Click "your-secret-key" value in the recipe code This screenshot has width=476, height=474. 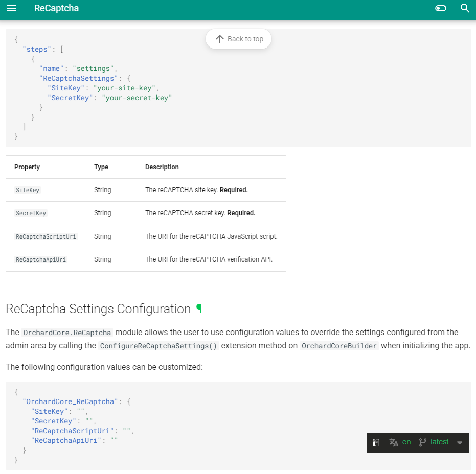click(137, 98)
